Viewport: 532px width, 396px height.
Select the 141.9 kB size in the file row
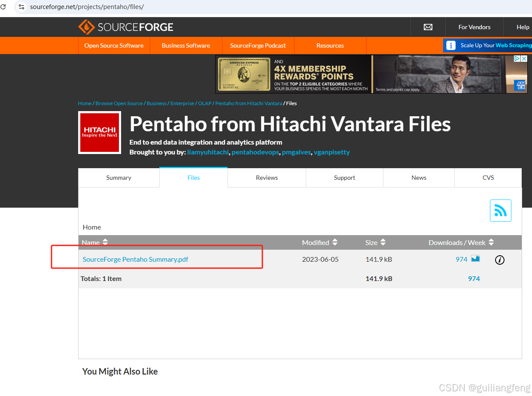tap(379, 259)
